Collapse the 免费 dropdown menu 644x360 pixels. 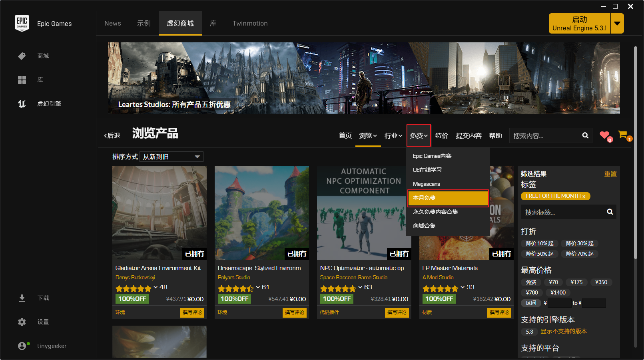pos(419,136)
